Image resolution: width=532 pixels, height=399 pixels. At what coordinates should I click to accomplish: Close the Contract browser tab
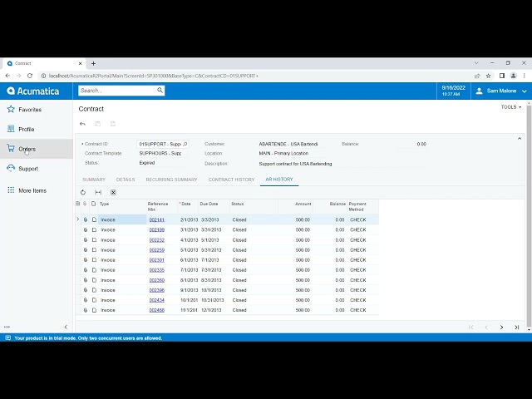point(80,63)
